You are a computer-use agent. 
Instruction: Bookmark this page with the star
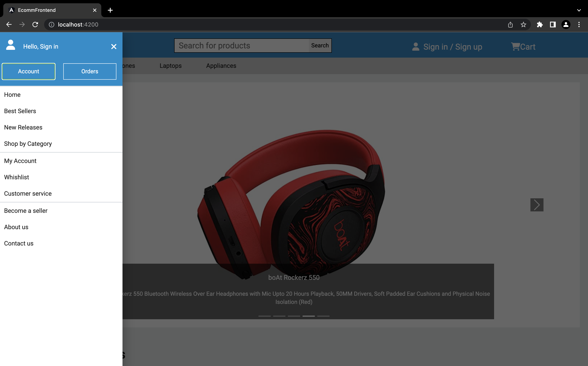(523, 25)
